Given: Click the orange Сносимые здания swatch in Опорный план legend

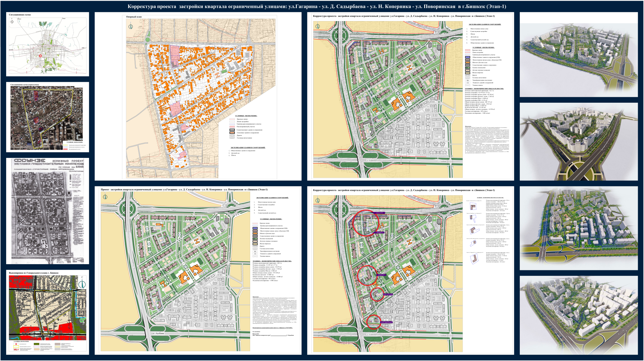Looking at the screenshot, I should [x=232, y=133].
